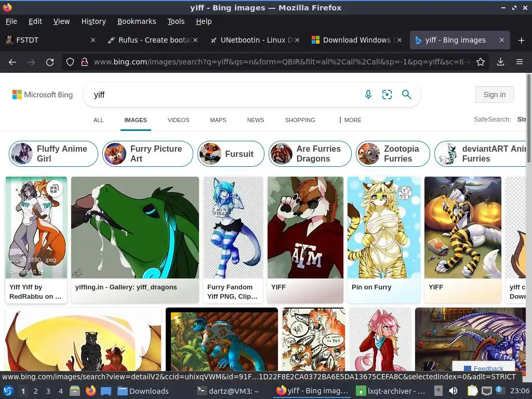
Task: Switch to the dartz@VM3 terminal taskbar window
Action: pyautogui.click(x=229, y=391)
